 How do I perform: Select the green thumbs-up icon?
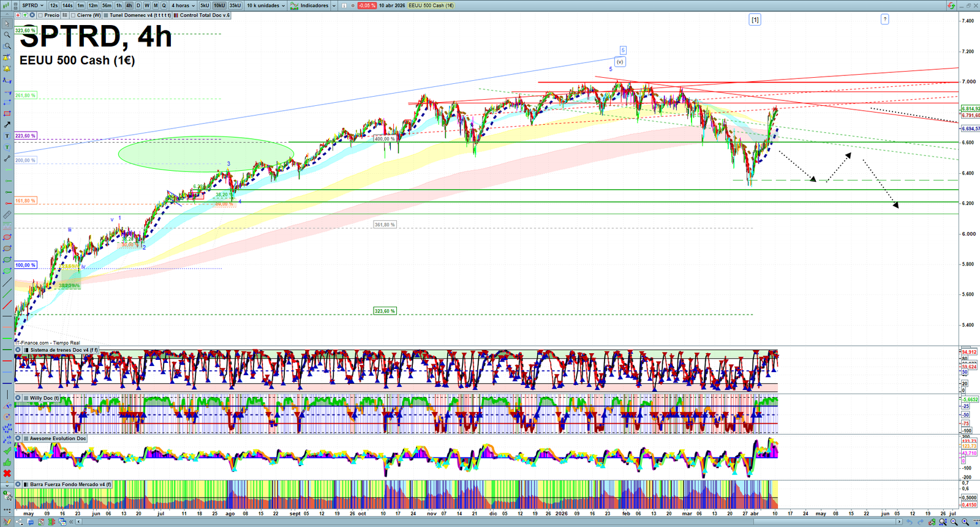(x=7, y=462)
